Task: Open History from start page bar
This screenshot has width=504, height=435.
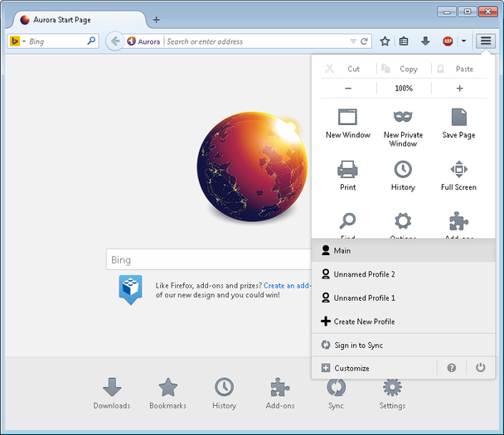Action: 224,394
